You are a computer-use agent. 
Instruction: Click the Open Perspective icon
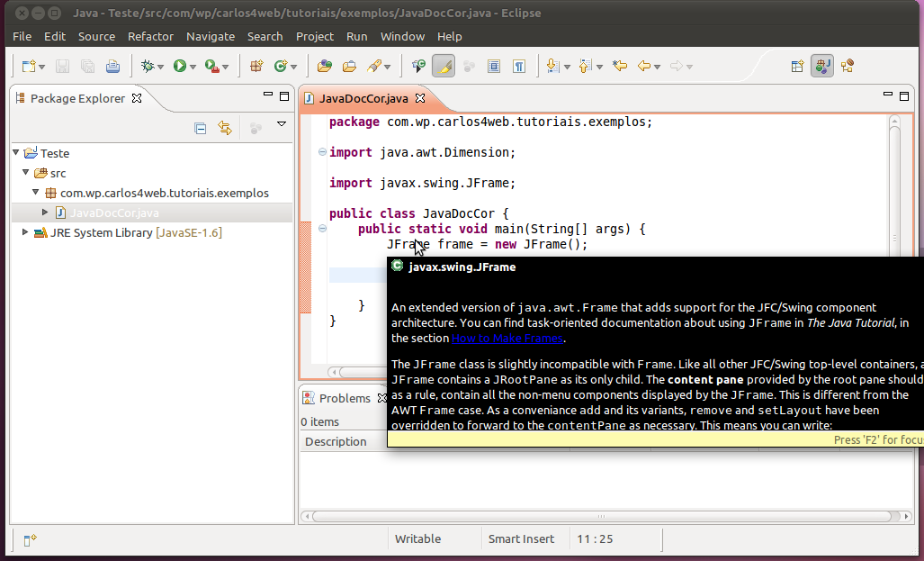click(x=797, y=66)
